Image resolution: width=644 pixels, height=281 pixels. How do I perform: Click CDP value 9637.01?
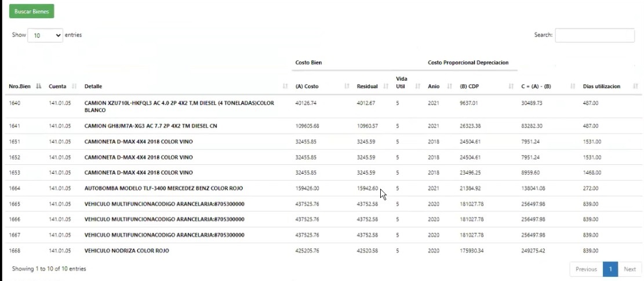(x=469, y=103)
